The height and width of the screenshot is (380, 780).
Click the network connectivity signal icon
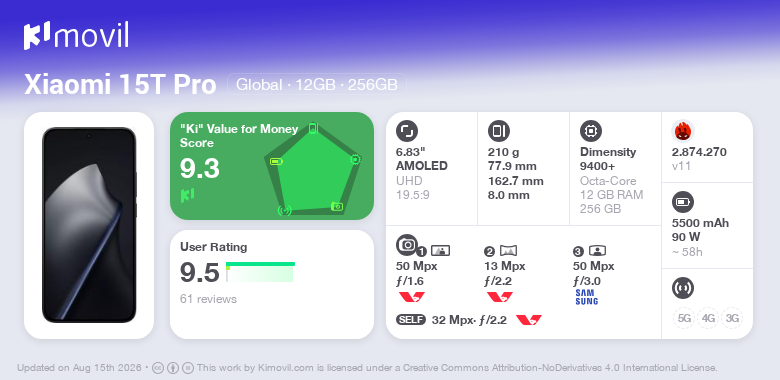(682, 288)
